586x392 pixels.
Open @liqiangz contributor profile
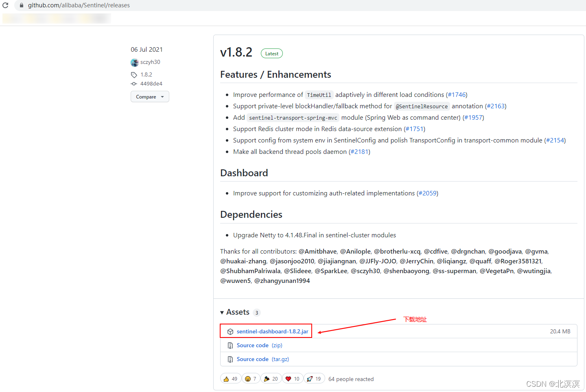[x=452, y=261]
